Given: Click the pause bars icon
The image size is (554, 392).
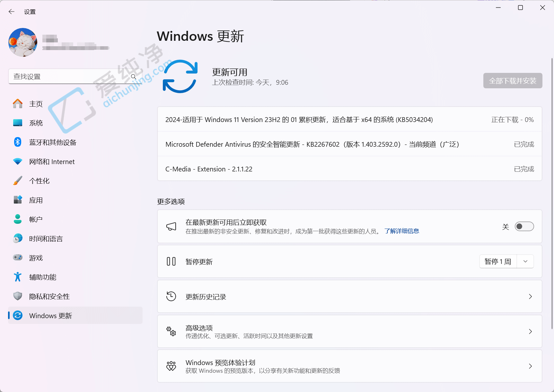Looking at the screenshot, I should tap(171, 261).
